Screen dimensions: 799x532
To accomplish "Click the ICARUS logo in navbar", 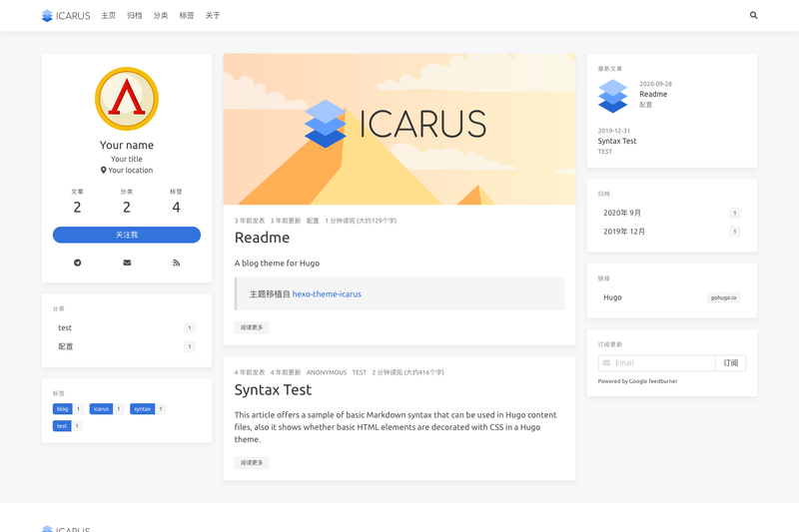I will tap(66, 16).
